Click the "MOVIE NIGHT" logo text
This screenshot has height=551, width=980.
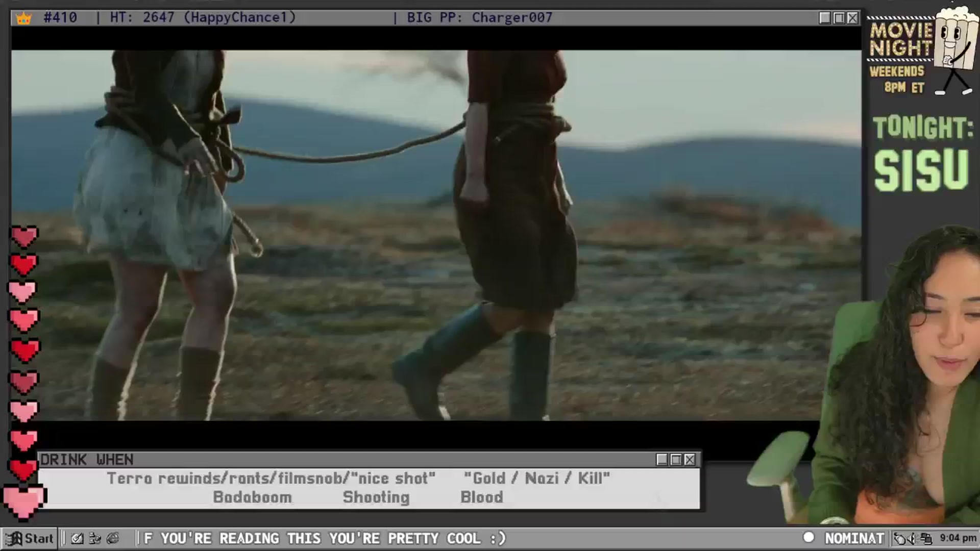tap(901, 39)
